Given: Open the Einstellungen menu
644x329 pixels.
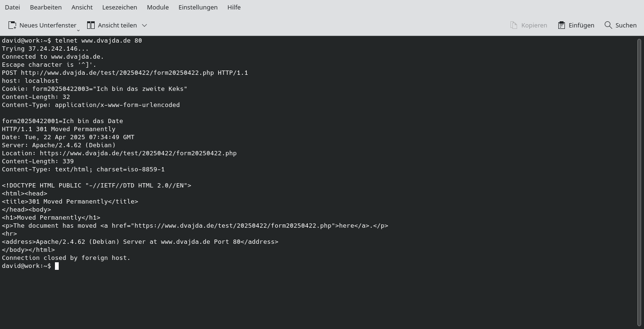Looking at the screenshot, I should (198, 7).
